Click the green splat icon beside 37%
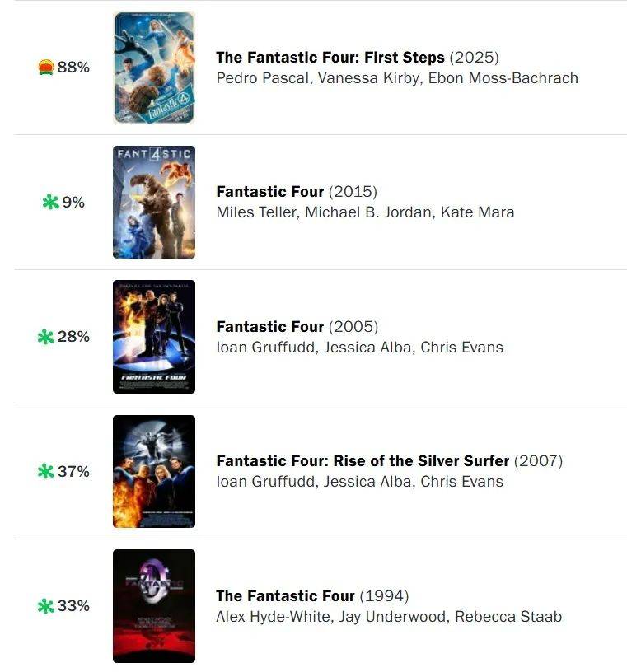Image resolution: width=627 pixels, height=672 pixels. (x=46, y=471)
